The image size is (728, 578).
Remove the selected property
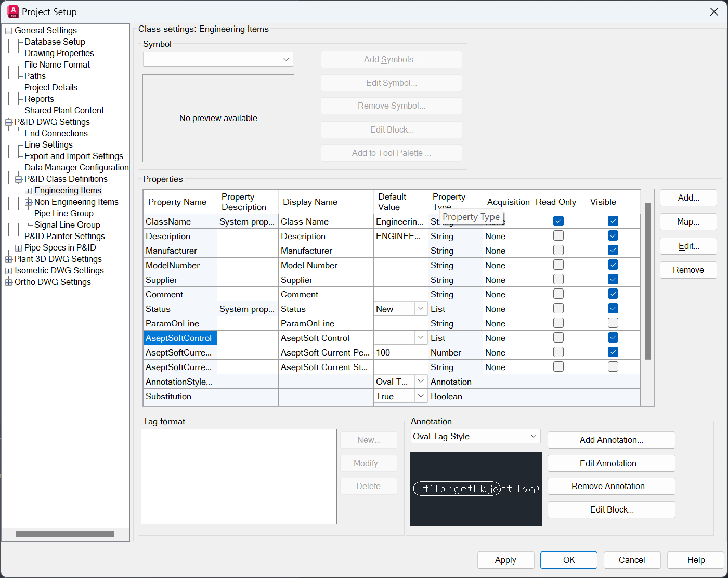(688, 270)
